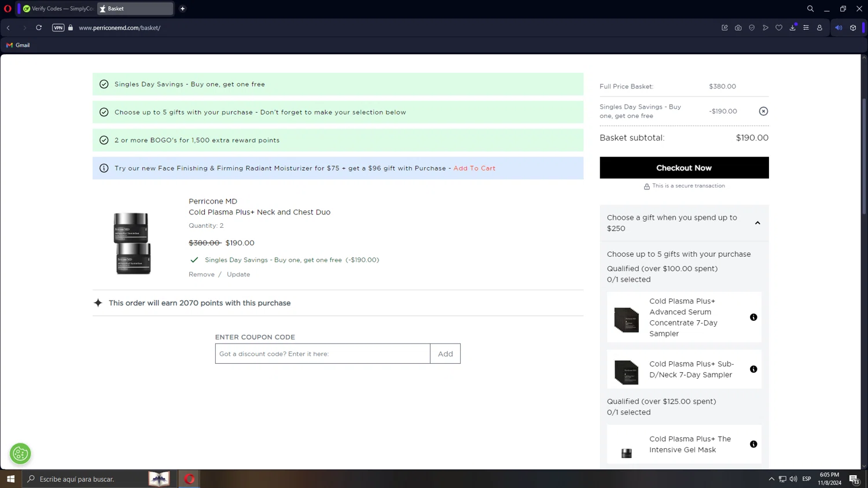Click the Checkout Now button
The height and width of the screenshot is (488, 868).
684,168
